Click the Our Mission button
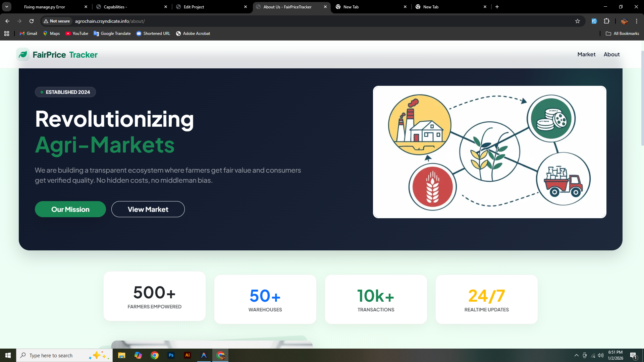 70,209
